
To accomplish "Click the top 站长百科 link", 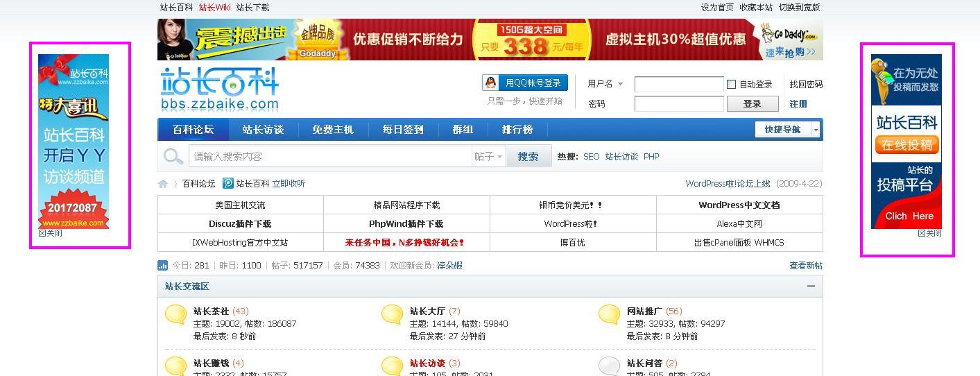I will 177,8.
